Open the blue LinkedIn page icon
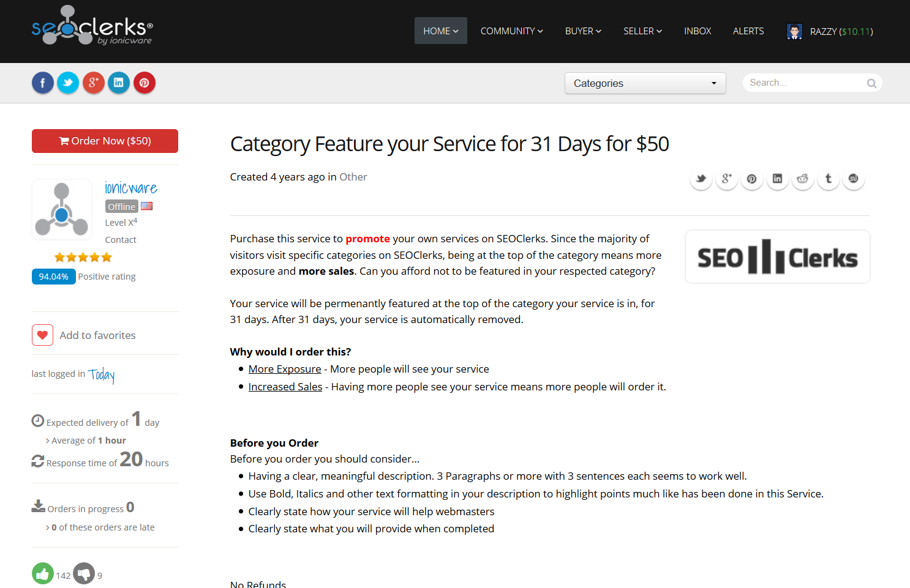910x588 pixels. (x=119, y=83)
